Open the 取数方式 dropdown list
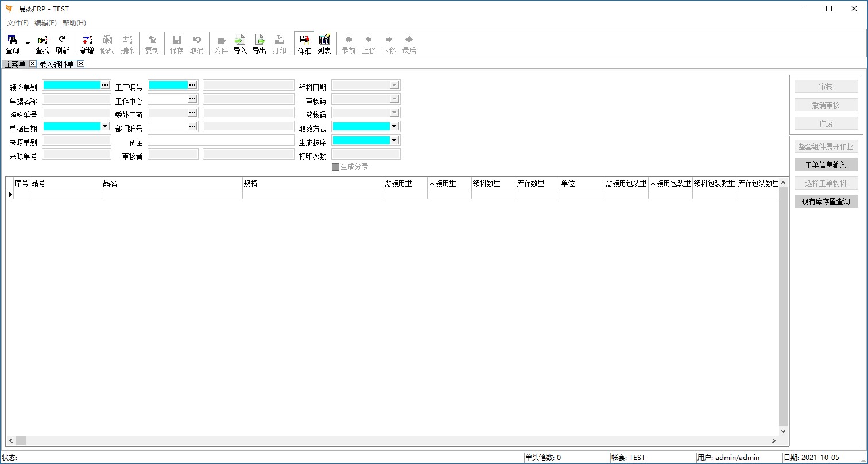This screenshot has width=868, height=464. pos(394,126)
